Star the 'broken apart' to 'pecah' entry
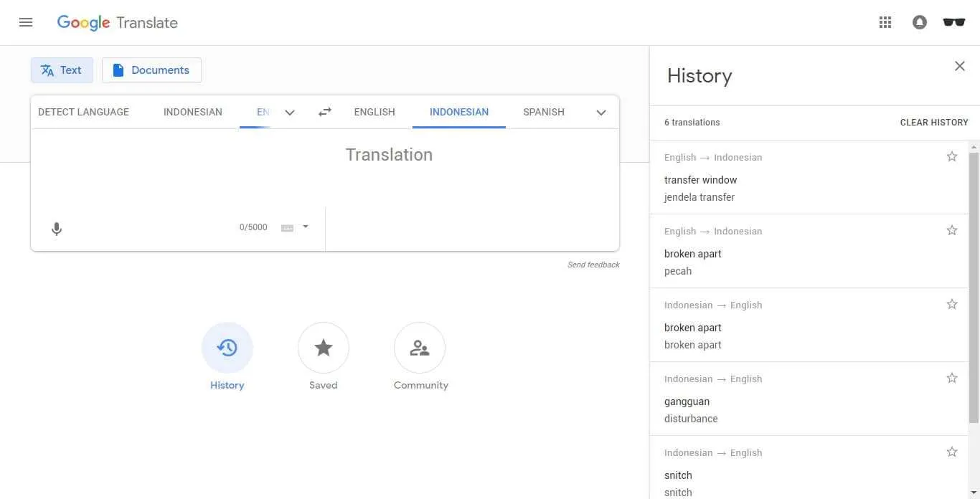The height and width of the screenshot is (499, 980). (952, 230)
